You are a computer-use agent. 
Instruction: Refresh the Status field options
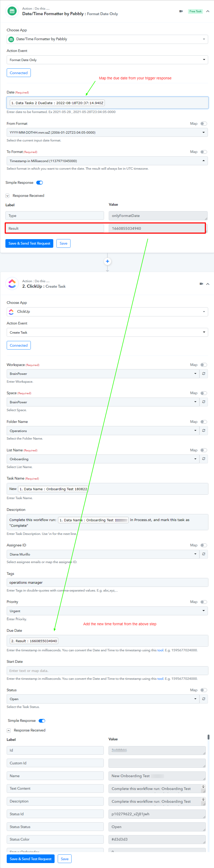pos(204,699)
